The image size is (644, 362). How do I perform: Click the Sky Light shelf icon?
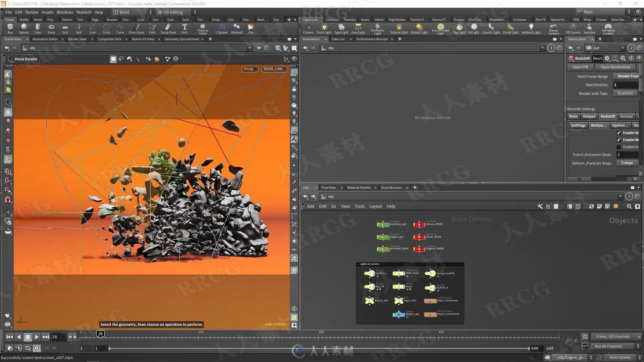[x=459, y=28]
